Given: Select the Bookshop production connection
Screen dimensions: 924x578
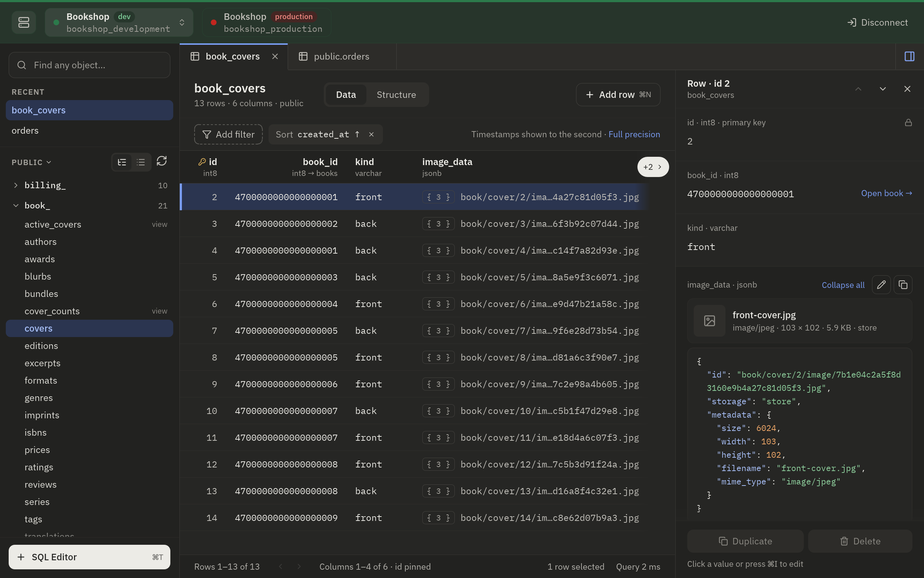Looking at the screenshot, I should coord(267,22).
